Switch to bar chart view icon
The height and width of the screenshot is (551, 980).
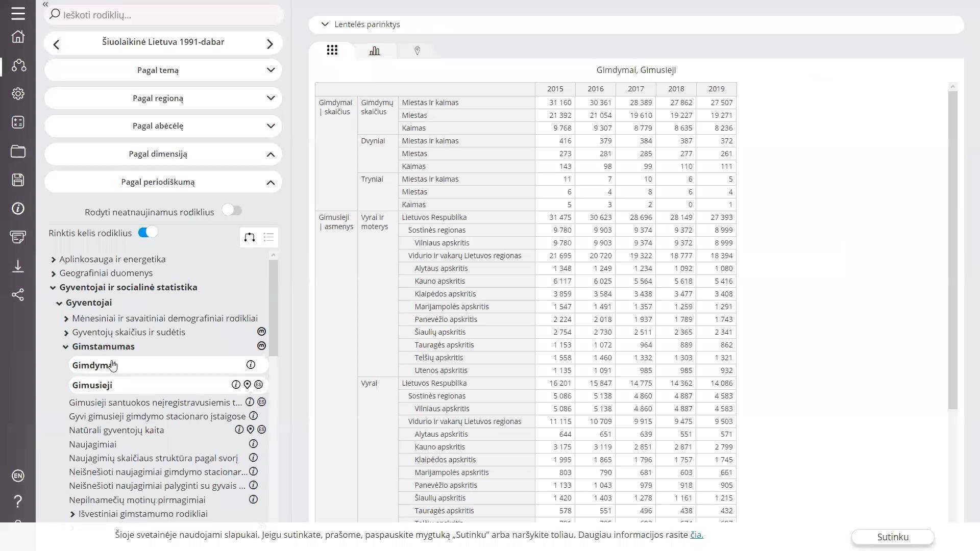point(375,51)
